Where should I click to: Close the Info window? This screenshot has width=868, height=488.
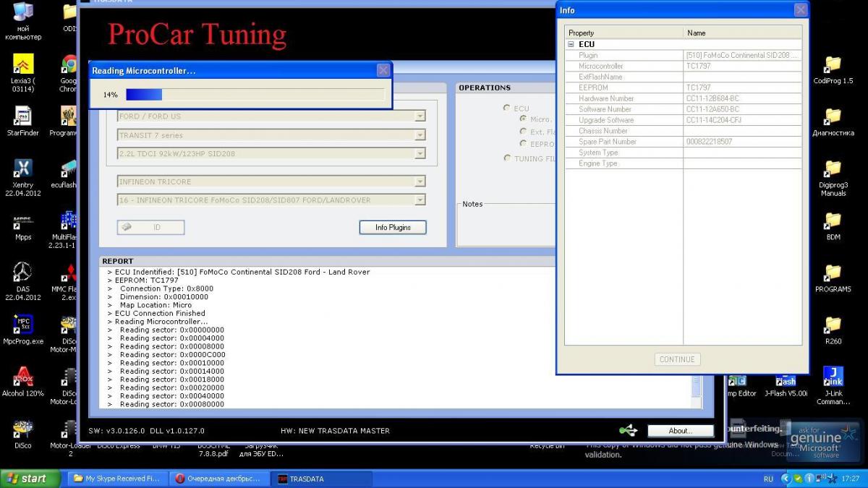click(801, 10)
